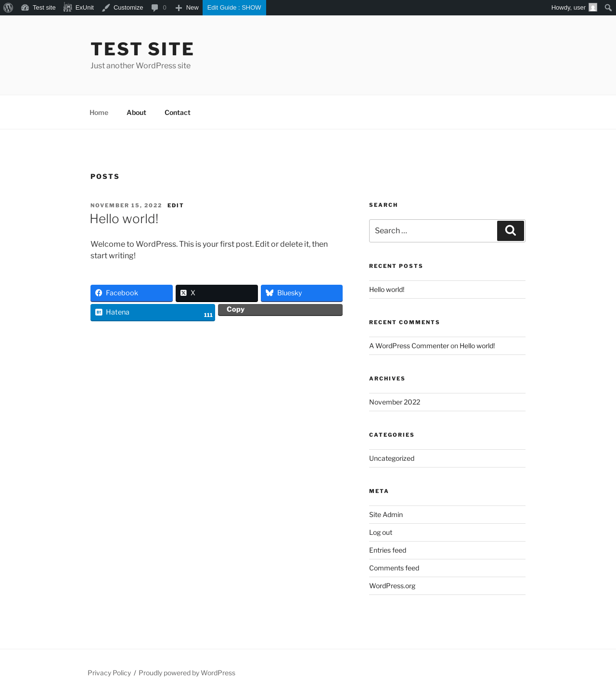Submit search with the magnifier button
The image size is (616, 695).
coord(510,231)
